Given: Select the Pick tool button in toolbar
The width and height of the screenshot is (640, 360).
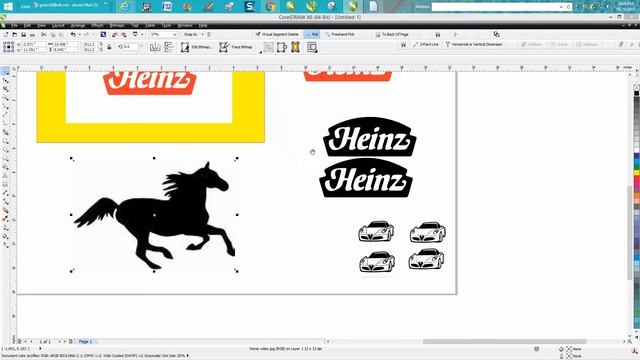Looking at the screenshot, I should (x=312, y=35).
